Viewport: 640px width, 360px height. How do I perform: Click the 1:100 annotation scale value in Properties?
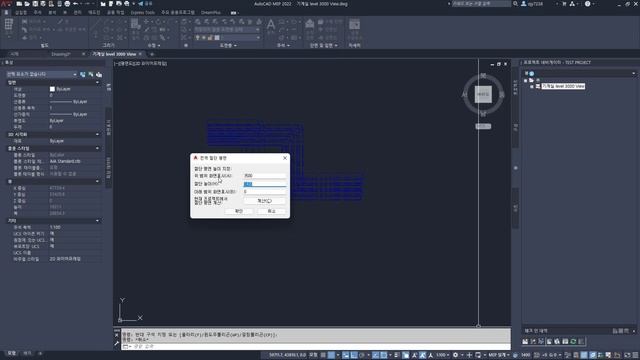(55, 227)
